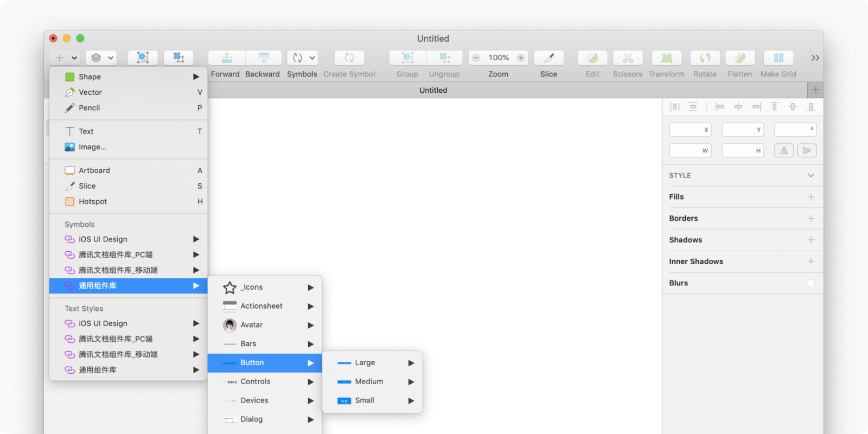This screenshot has width=868, height=434.
Task: Click the Backward toolbar icon
Action: coord(264,58)
